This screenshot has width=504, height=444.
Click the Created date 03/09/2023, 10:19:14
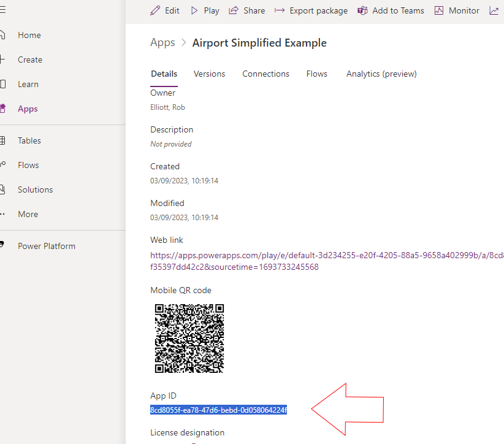click(184, 181)
